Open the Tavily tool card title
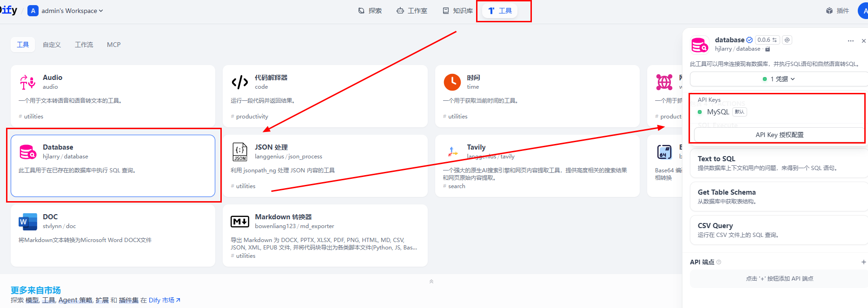Image resolution: width=868 pixels, height=308 pixels. [x=476, y=147]
